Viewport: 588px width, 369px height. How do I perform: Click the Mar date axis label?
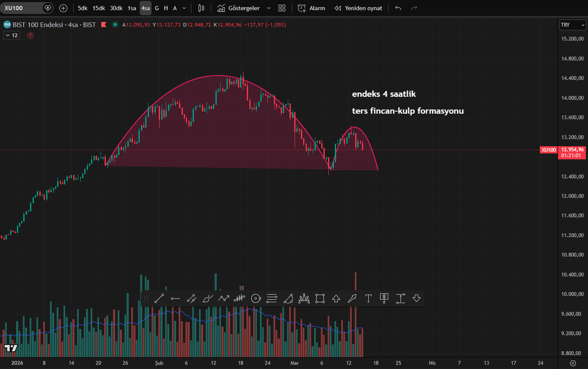click(294, 363)
